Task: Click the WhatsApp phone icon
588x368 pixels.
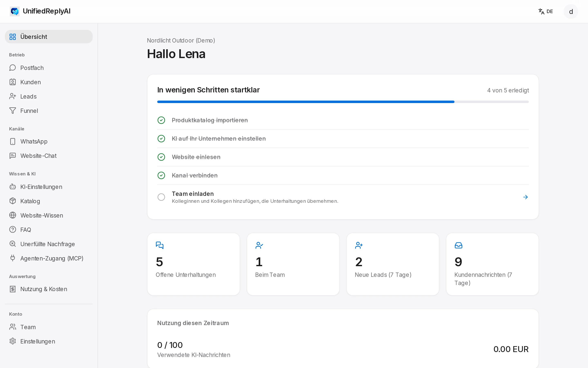Action: pos(13,141)
